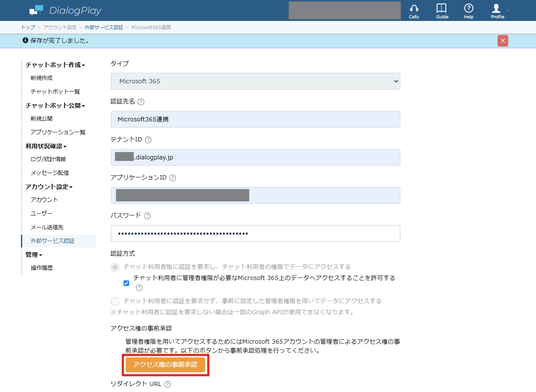The width and height of the screenshot is (536, 392).
Task: Click info icon in the save notification
Action: [x=25, y=41]
